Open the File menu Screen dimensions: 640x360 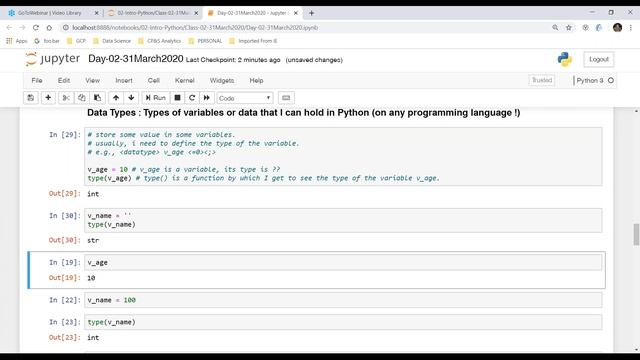pos(37,80)
